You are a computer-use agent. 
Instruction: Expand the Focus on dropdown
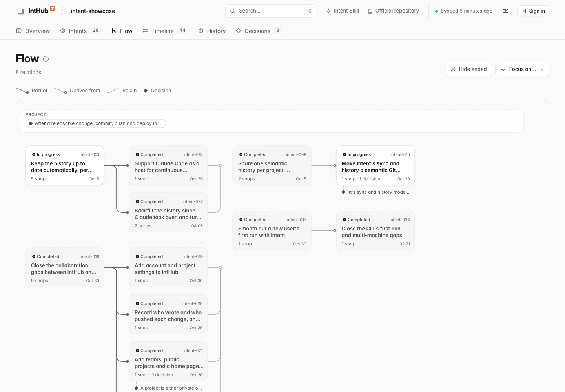[522, 69]
